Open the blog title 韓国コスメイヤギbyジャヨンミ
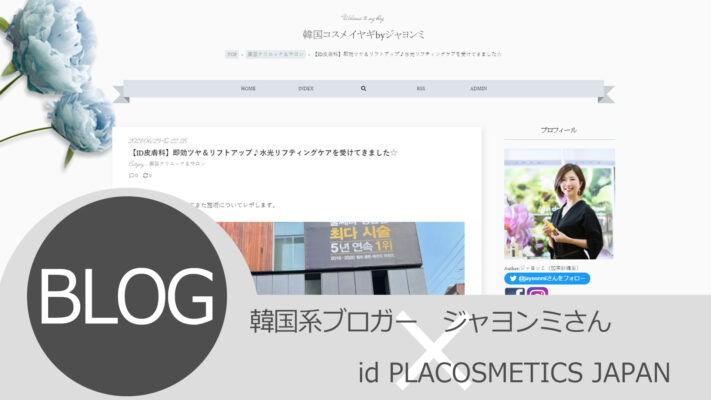 coord(363,34)
